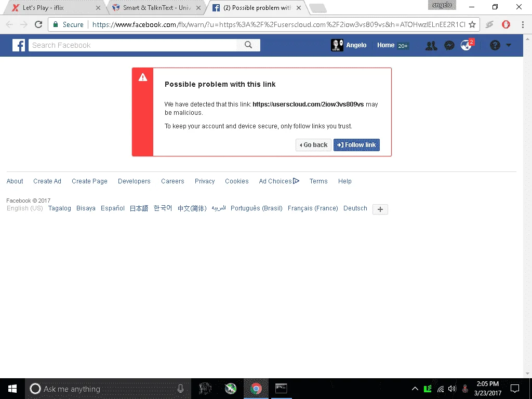Switch language to Tagalog
The image size is (532, 399).
coord(60,208)
